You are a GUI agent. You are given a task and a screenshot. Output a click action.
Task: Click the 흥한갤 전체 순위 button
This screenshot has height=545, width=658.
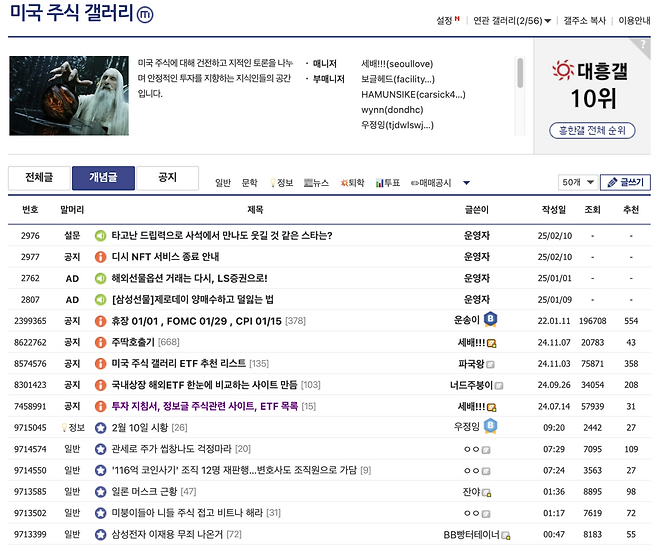tap(592, 130)
